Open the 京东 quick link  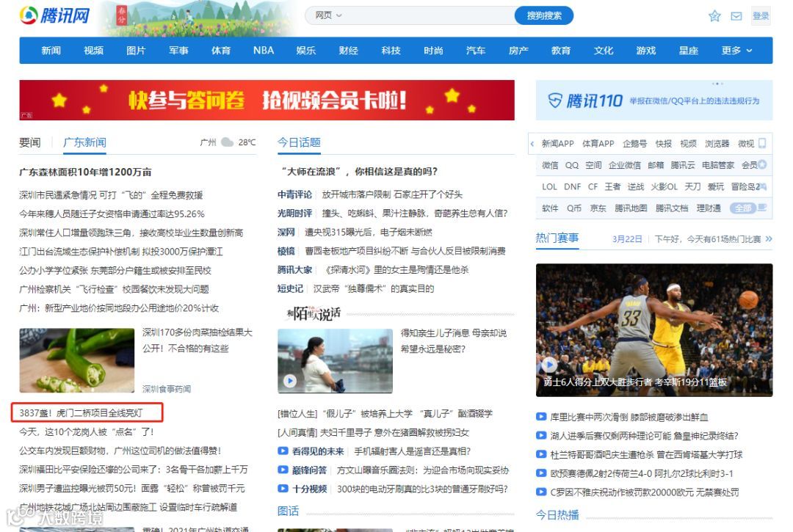click(x=598, y=208)
